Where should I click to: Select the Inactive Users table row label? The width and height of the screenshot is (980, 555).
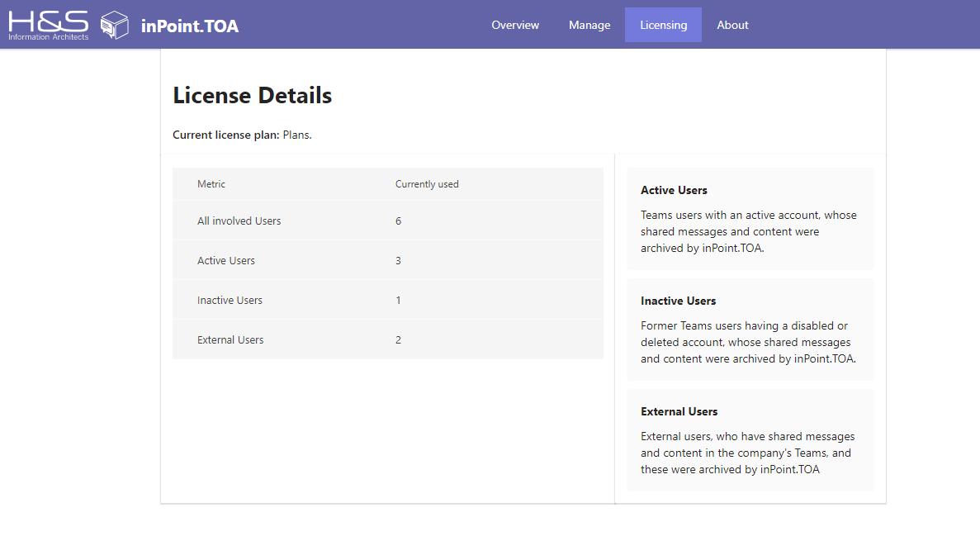[x=230, y=300]
